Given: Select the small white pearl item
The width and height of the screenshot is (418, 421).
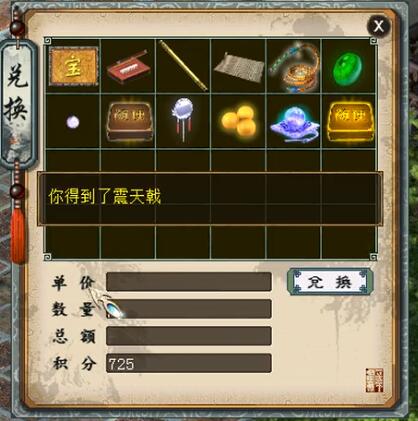Looking at the screenshot, I should (x=73, y=122).
